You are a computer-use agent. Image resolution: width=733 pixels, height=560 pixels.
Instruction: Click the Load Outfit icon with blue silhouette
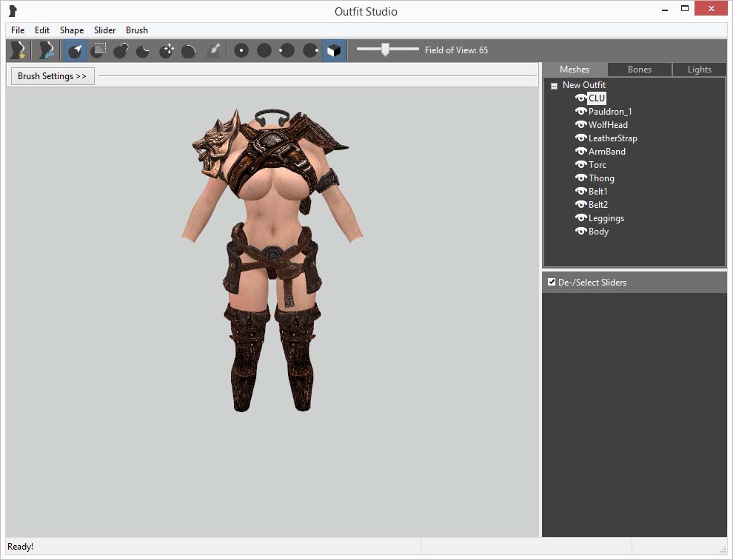pyautogui.click(x=47, y=50)
